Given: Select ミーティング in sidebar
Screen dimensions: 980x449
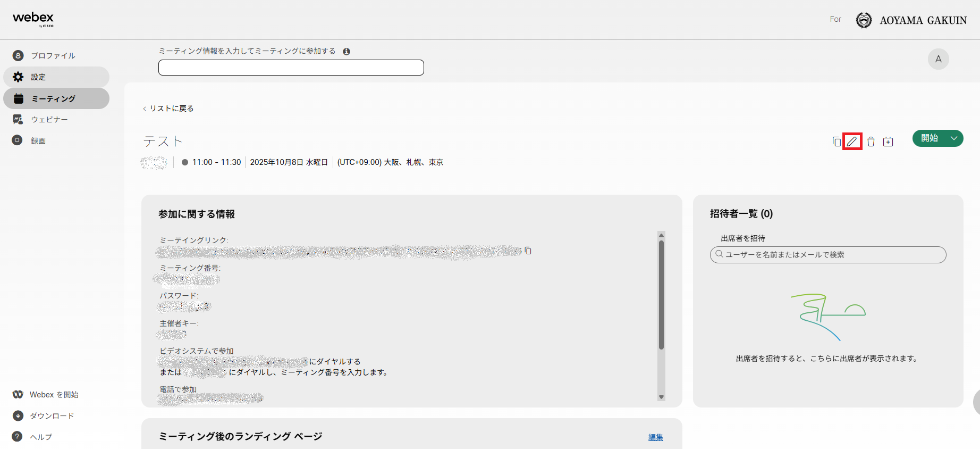Looking at the screenshot, I should 53,99.
